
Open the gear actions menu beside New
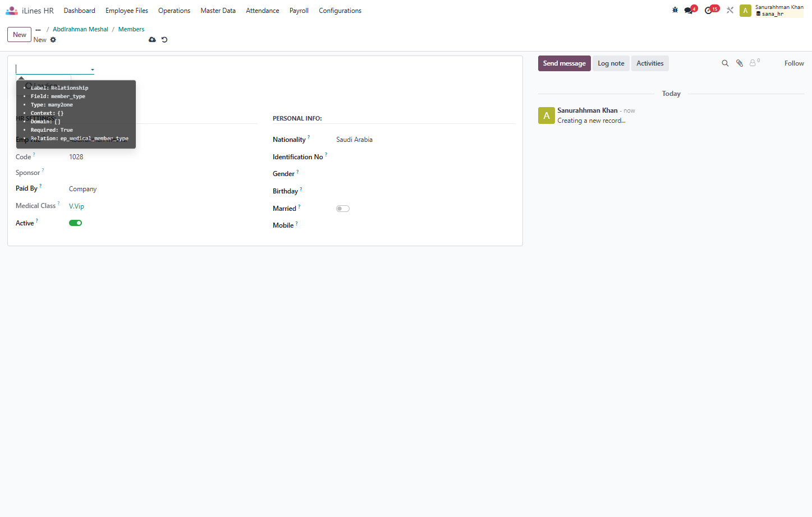click(x=53, y=40)
